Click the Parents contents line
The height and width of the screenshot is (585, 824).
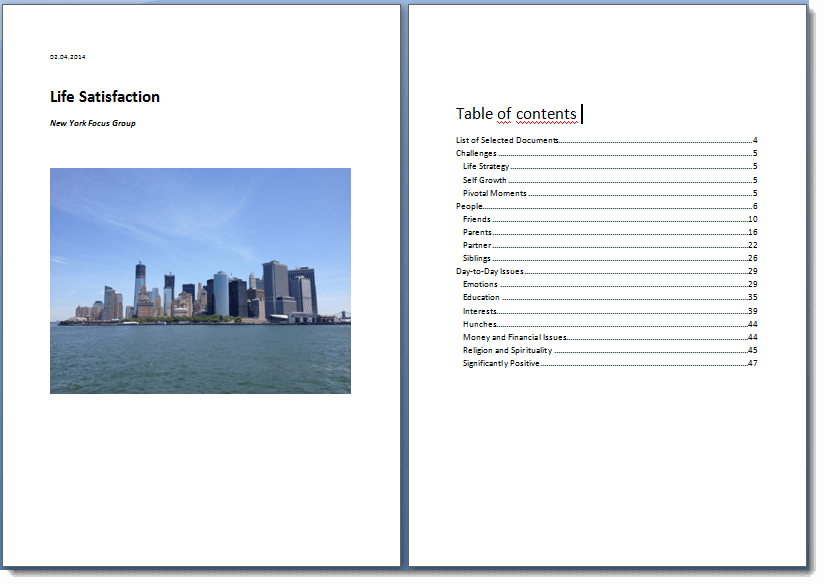click(x=477, y=232)
